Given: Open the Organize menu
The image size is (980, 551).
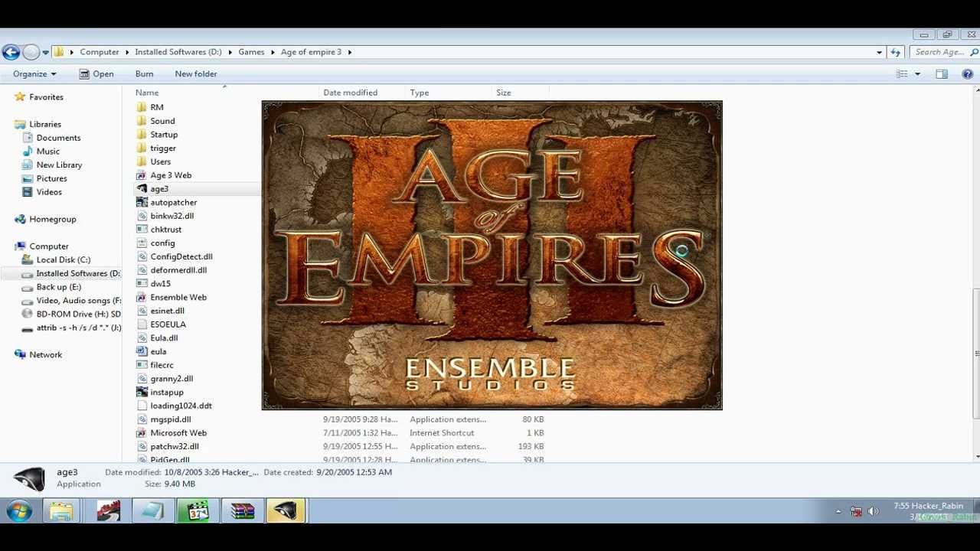Looking at the screenshot, I should click(x=34, y=74).
